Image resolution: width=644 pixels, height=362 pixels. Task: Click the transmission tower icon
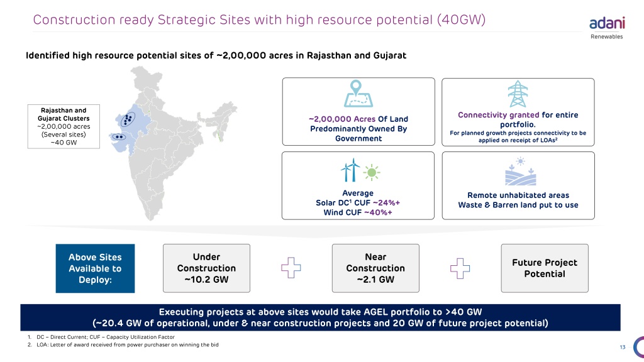pos(518,94)
